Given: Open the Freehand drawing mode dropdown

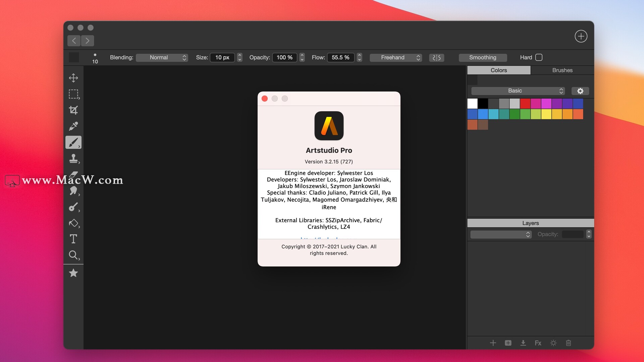Looking at the screenshot, I should 396,58.
